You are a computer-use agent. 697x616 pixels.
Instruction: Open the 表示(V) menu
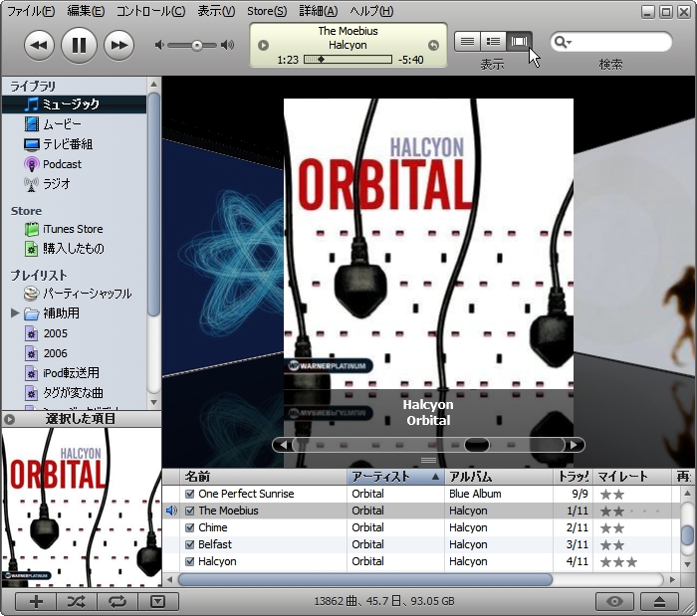(x=216, y=11)
